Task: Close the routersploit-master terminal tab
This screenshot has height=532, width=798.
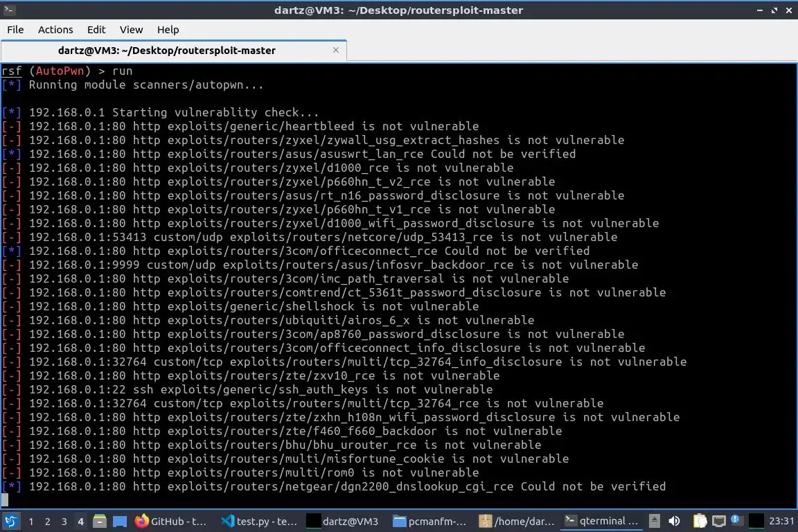Action: [x=336, y=50]
